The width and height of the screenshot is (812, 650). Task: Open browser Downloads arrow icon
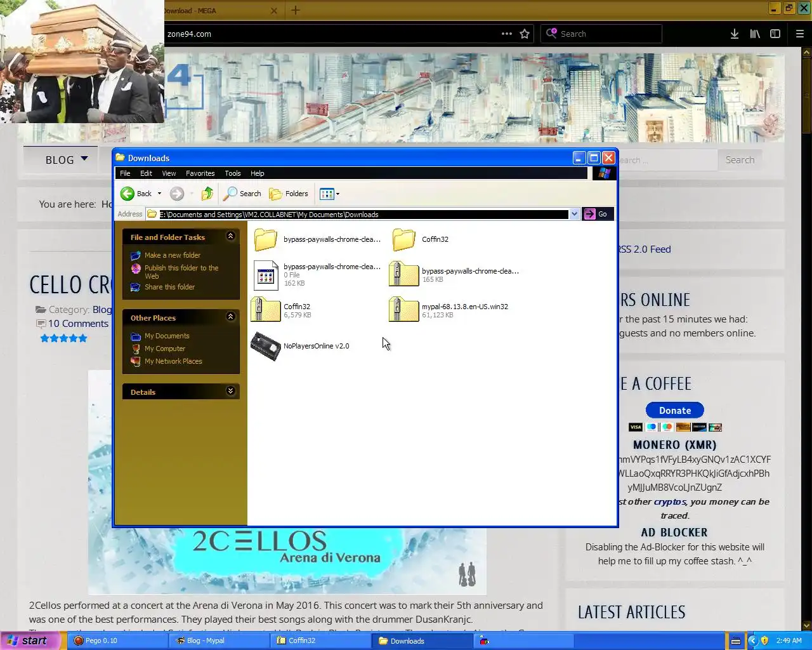734,34
